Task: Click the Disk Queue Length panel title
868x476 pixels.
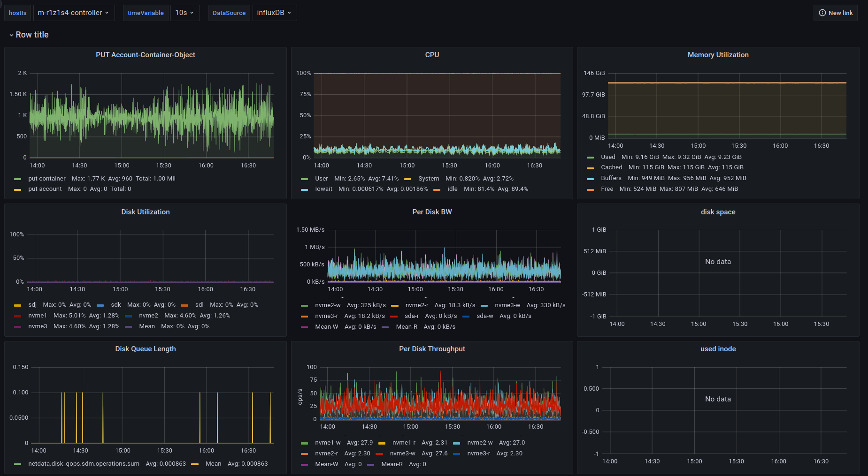Action: (x=146, y=349)
